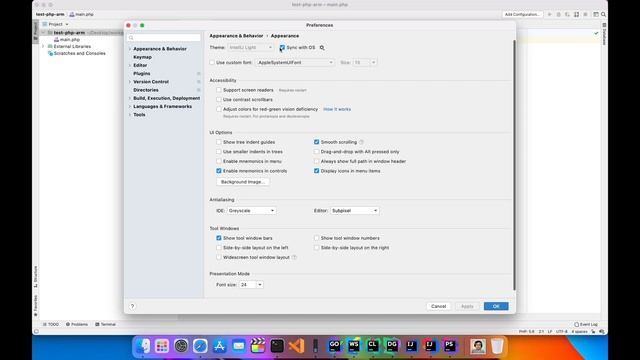Click the green inspection checkmark in editor
The height and width of the screenshot is (360, 640).
[x=596, y=33]
